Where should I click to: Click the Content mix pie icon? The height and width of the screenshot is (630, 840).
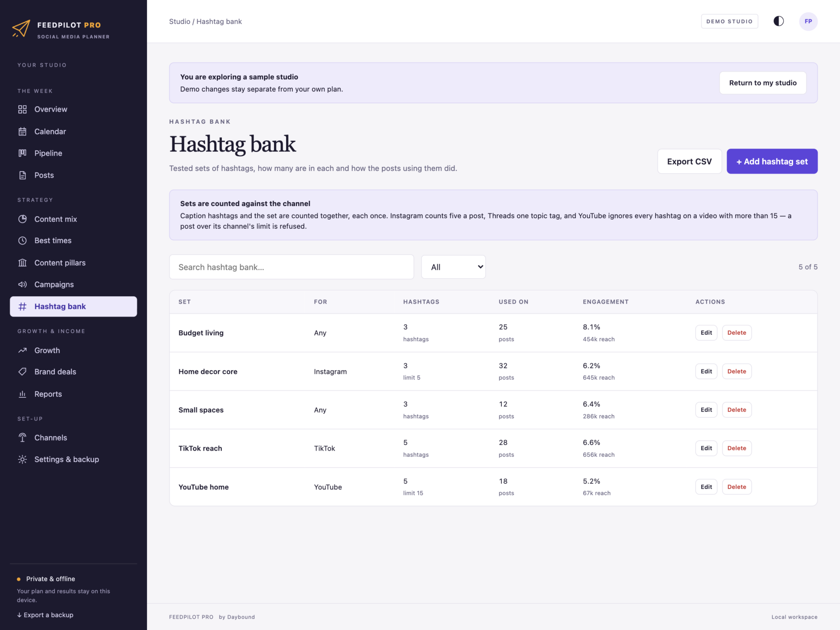(22, 219)
